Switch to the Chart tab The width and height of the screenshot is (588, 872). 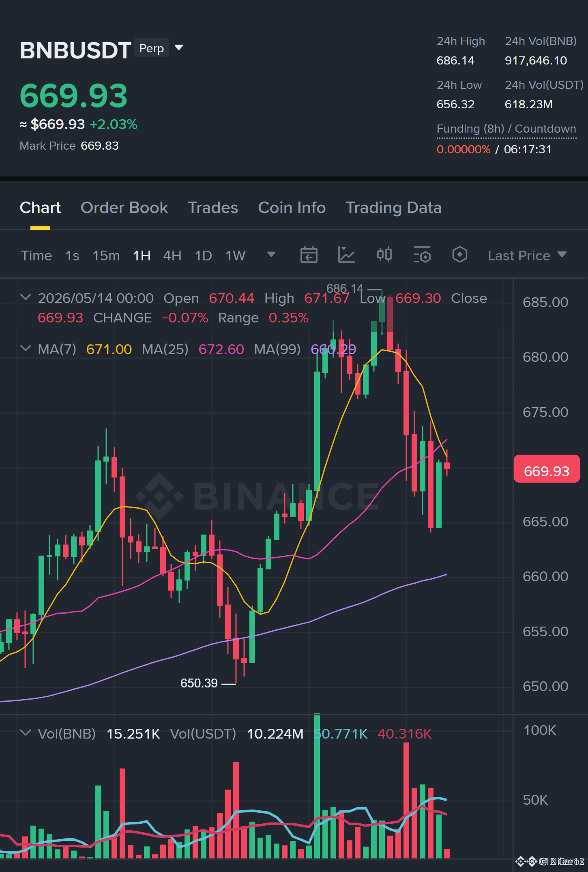point(40,208)
